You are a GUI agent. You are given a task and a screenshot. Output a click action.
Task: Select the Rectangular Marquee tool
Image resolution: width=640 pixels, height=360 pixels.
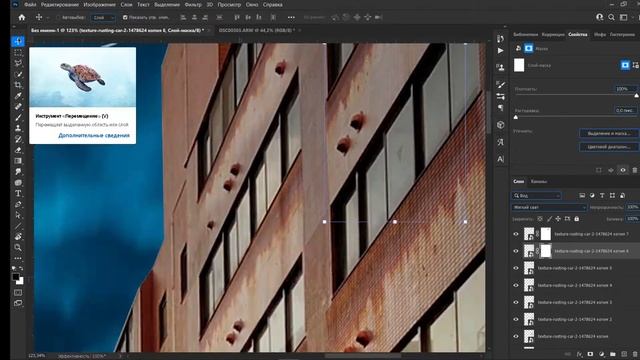(18, 53)
